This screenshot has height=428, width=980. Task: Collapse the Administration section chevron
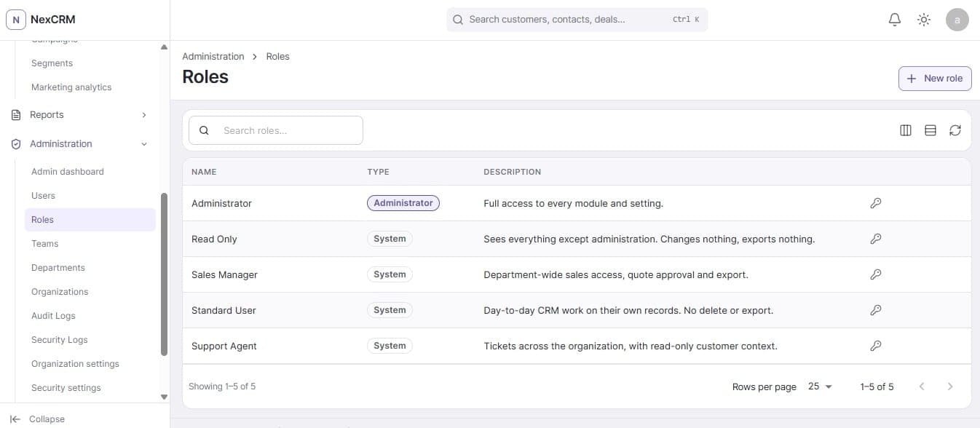click(144, 144)
